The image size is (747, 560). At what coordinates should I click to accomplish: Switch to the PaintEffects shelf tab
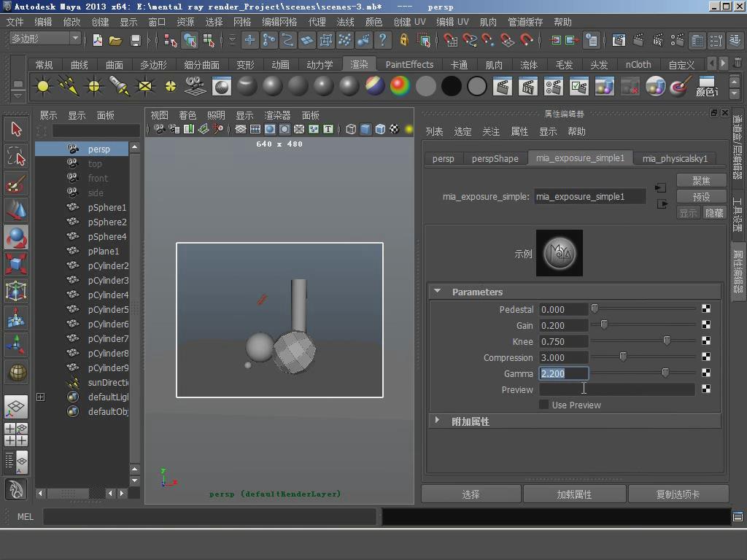[x=409, y=64]
